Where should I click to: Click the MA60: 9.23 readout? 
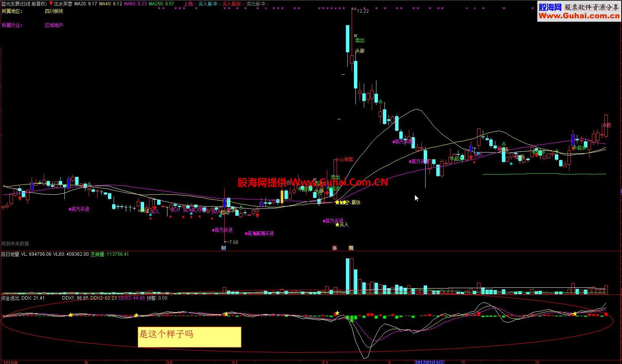[135, 3]
